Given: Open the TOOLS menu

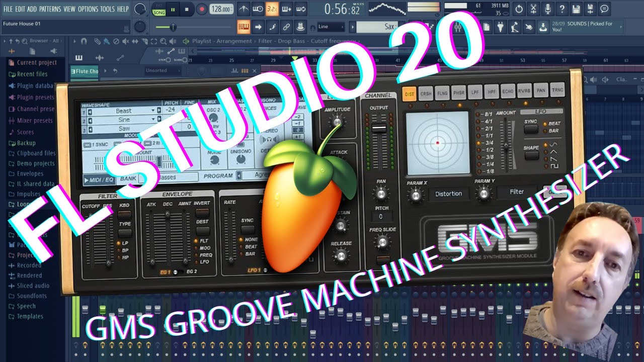Looking at the screenshot, I should pyautogui.click(x=108, y=9).
